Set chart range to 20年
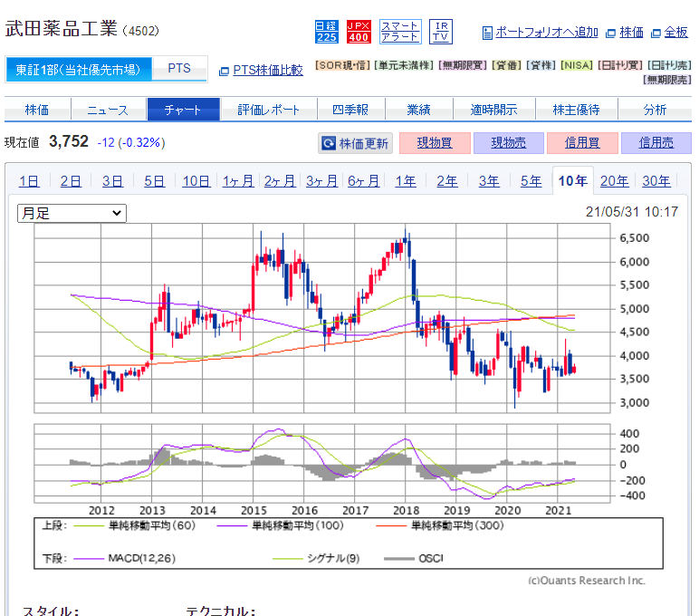 pyautogui.click(x=614, y=181)
